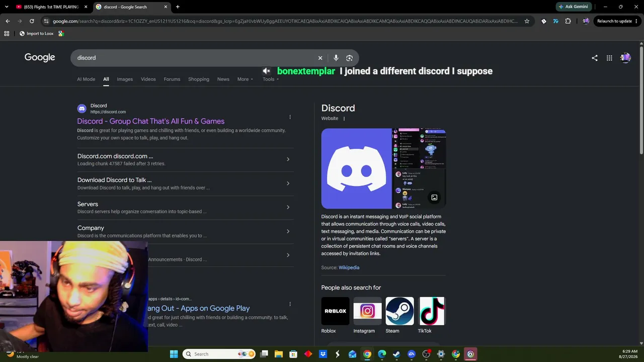Screen dimensions: 644x362
Task: Open Microsoft Edge from the taskbar
Action: 382,354
